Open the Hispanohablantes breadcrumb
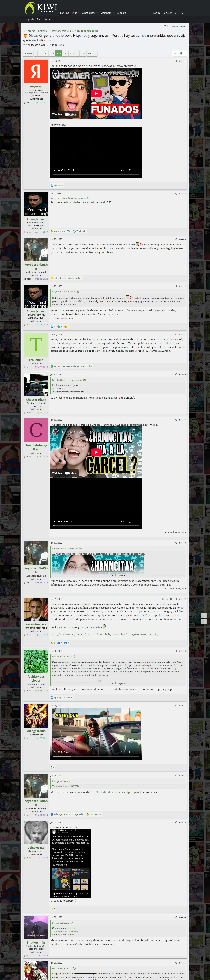The height and width of the screenshot is (980, 210). click(x=87, y=31)
